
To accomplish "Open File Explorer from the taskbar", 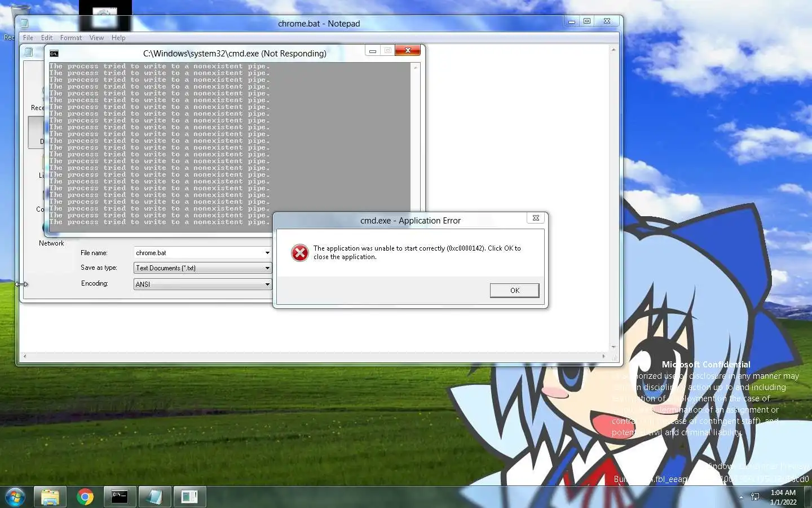I will pos(50,497).
